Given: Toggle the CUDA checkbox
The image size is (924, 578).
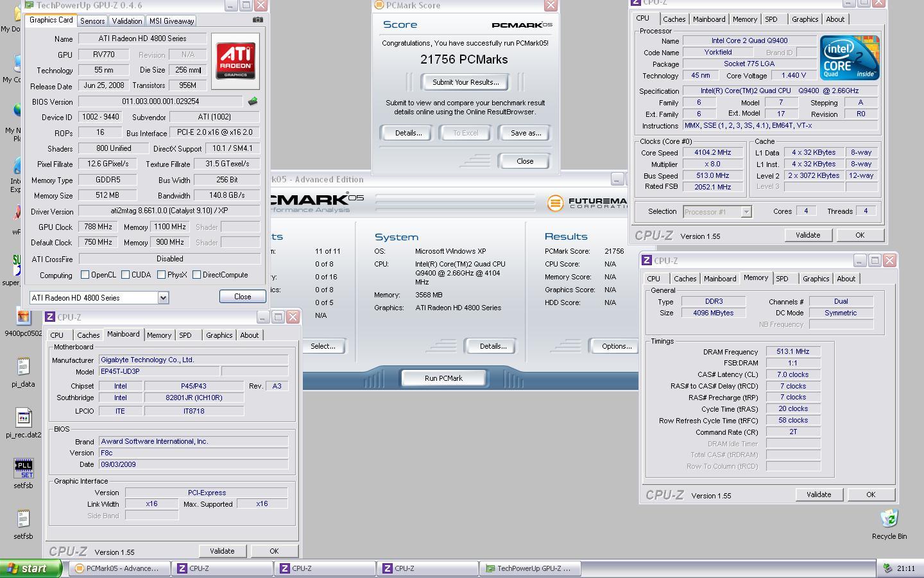Looking at the screenshot, I should pyautogui.click(x=125, y=275).
